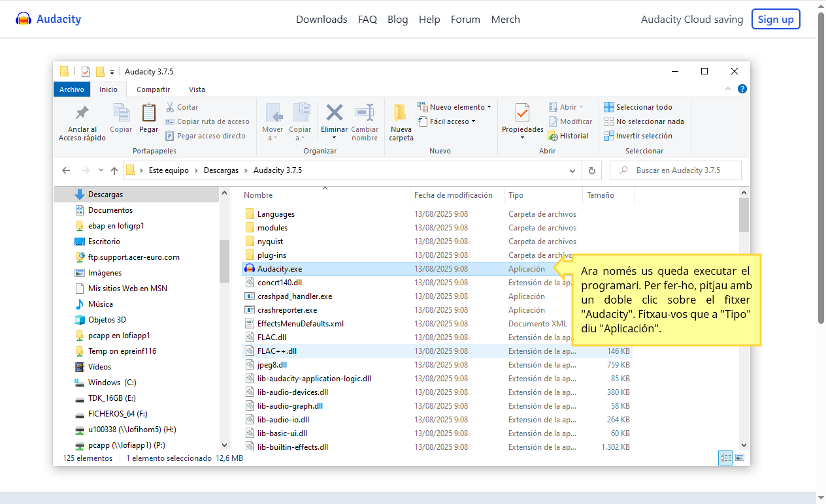
Task: Switch to large icons view in the status bar
Action: click(x=740, y=458)
